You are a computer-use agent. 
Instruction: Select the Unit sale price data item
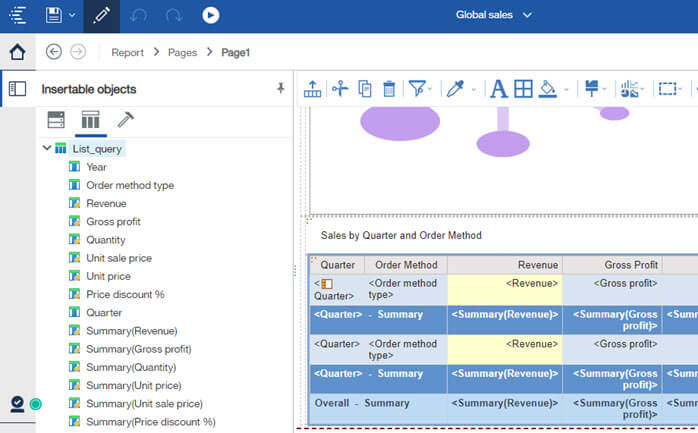(119, 258)
